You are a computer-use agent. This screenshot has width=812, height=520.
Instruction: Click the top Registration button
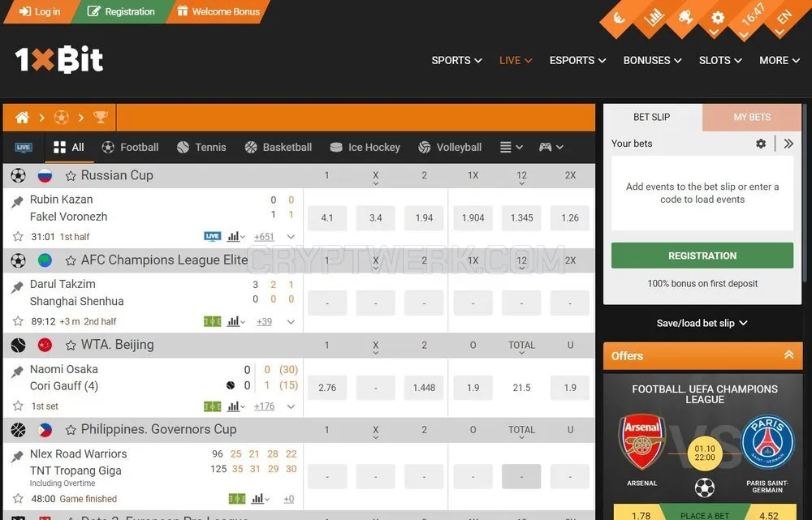click(x=122, y=11)
